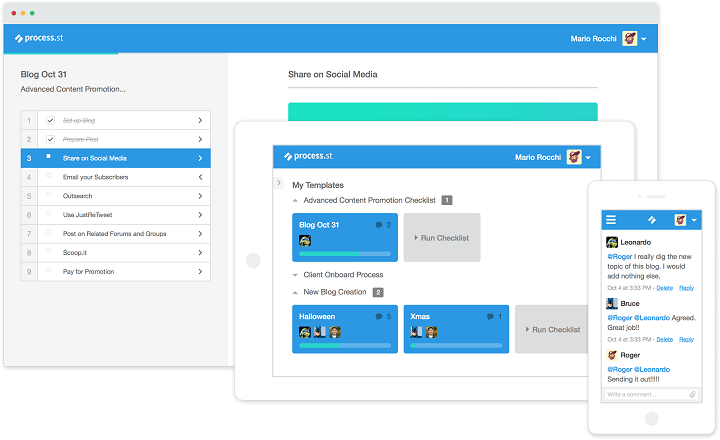Image resolution: width=720 pixels, height=440 pixels.
Task: Collapse the Advanced Content Promotion Checklist group
Action: (295, 200)
